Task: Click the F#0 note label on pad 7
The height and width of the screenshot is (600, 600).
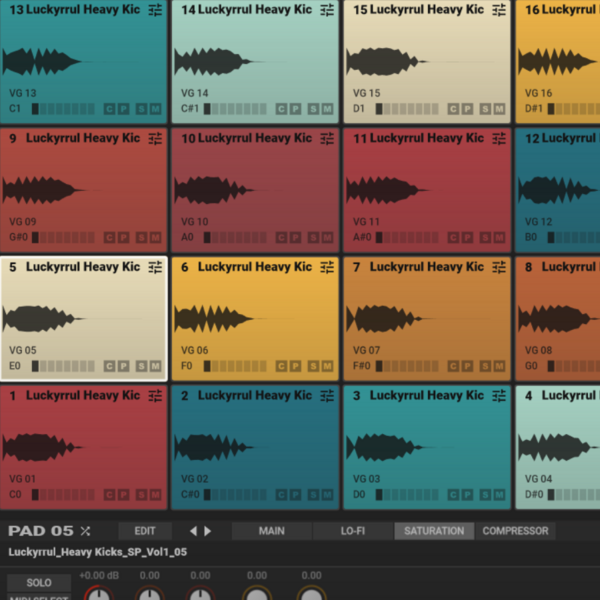Action: coord(362,366)
